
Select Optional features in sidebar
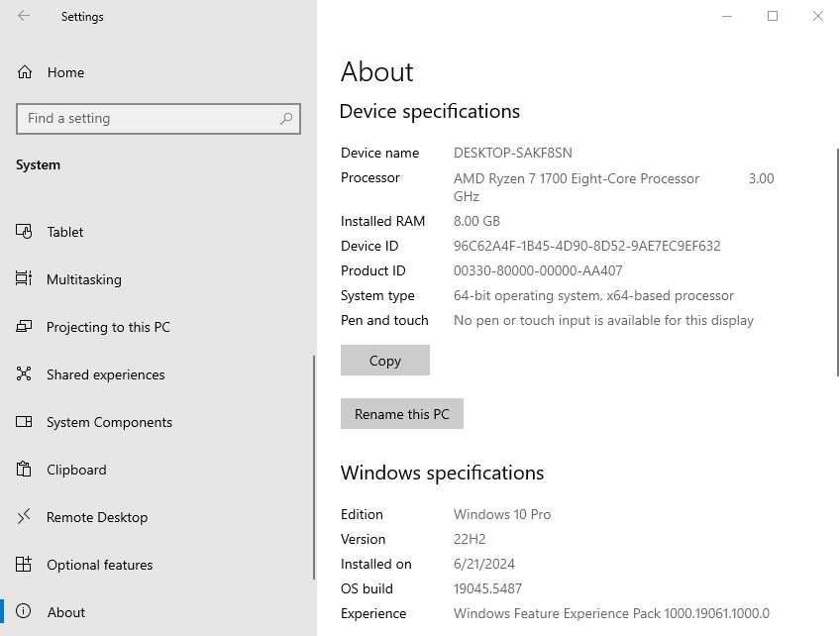pyautogui.click(x=99, y=565)
